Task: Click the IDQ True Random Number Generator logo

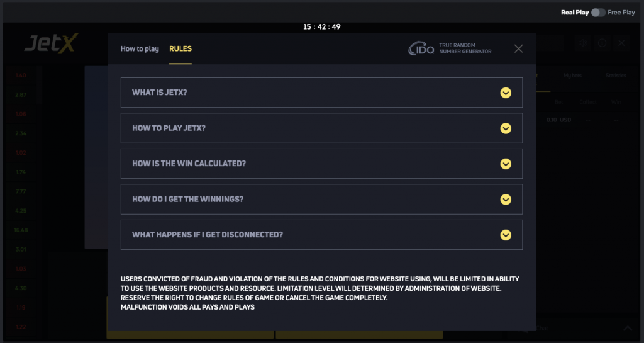Action: [450, 48]
